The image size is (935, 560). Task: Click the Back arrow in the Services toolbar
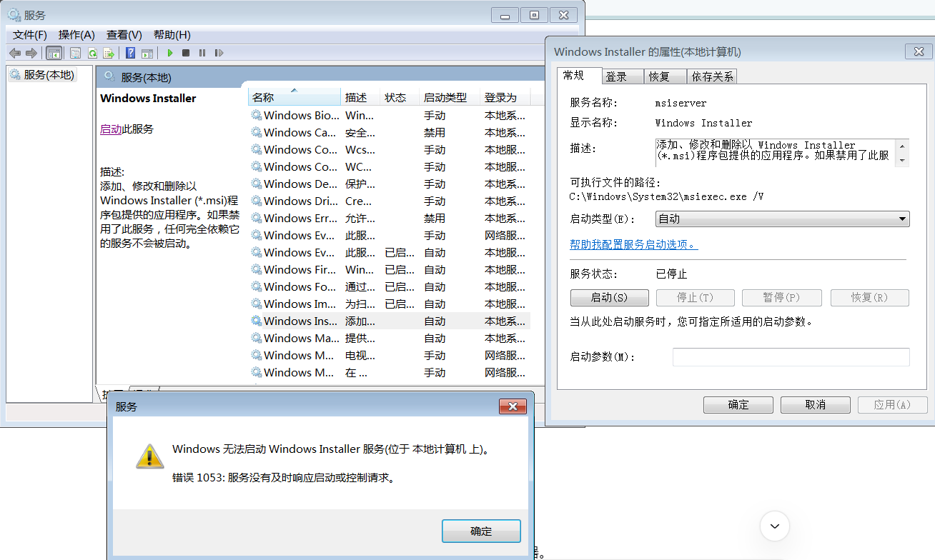[15, 53]
